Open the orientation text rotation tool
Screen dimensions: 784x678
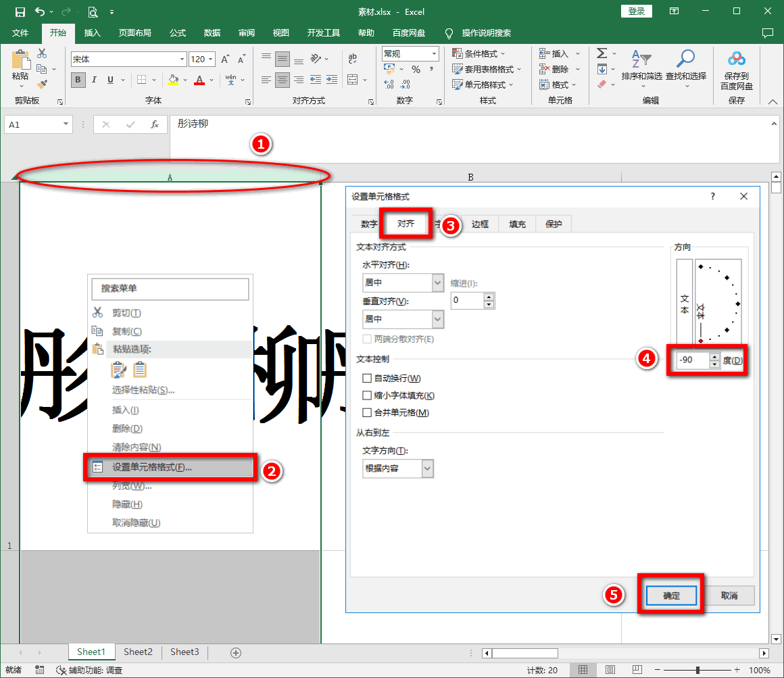(316, 59)
